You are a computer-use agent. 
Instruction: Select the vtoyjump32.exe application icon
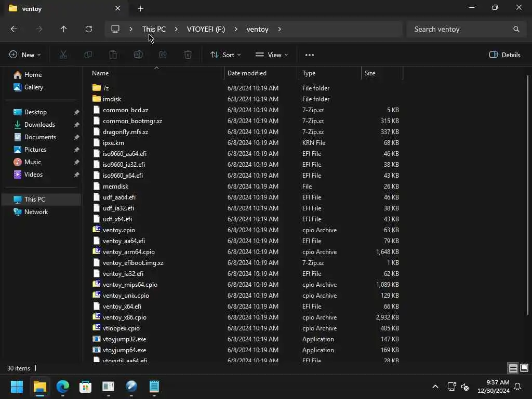(x=96, y=339)
